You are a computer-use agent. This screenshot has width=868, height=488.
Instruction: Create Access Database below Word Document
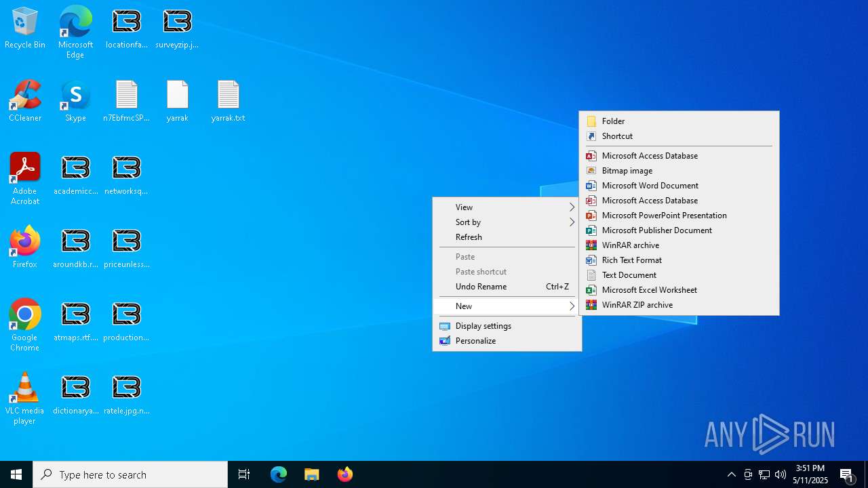[x=679, y=201]
